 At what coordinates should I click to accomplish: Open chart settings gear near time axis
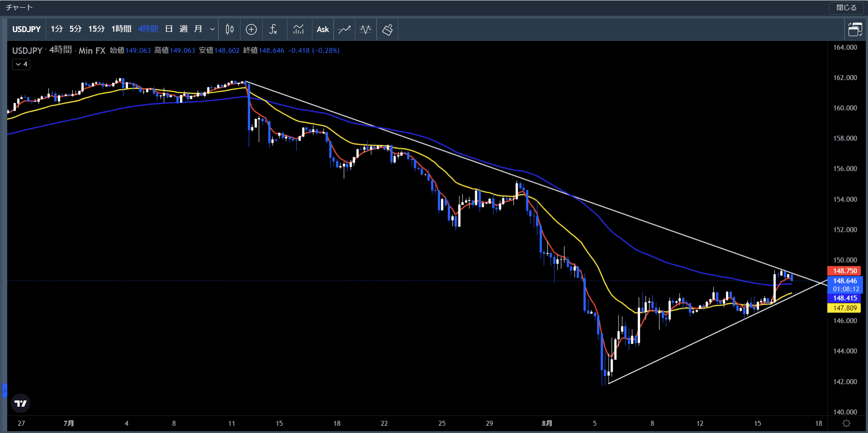[847, 424]
